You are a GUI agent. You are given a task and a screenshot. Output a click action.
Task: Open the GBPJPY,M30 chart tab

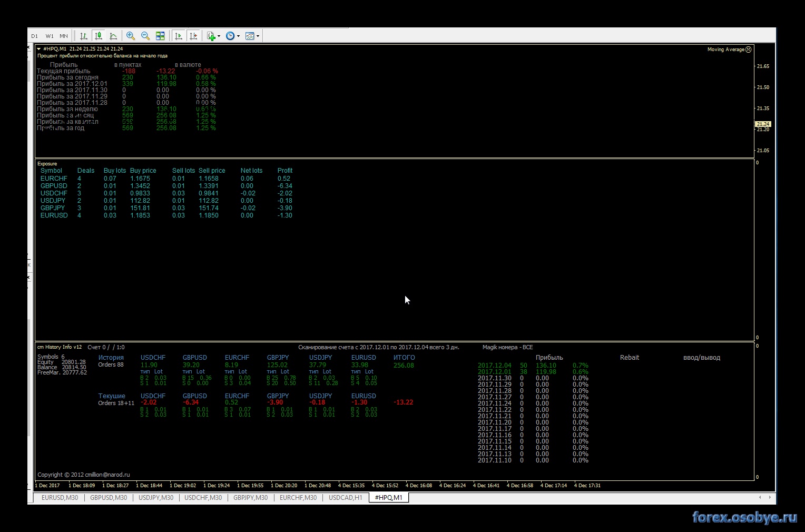tap(251, 498)
